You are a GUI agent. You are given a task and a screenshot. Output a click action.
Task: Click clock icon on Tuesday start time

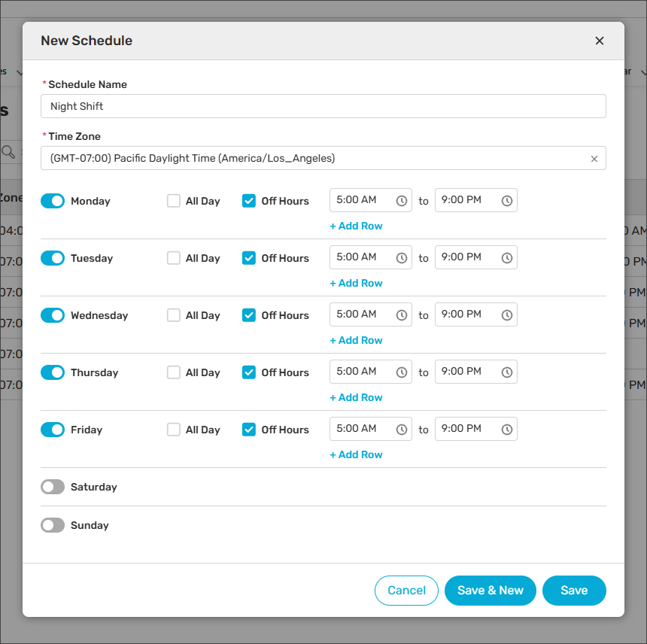click(402, 258)
